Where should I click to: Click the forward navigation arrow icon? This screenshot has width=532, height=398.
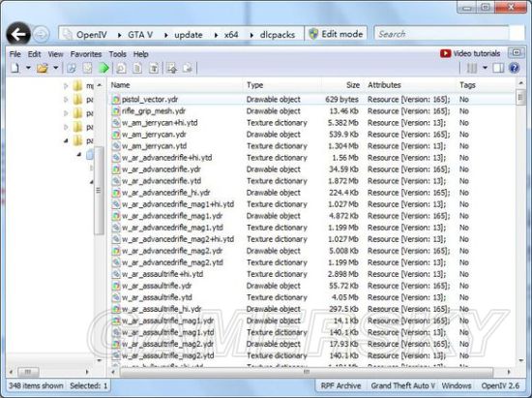click(42, 34)
